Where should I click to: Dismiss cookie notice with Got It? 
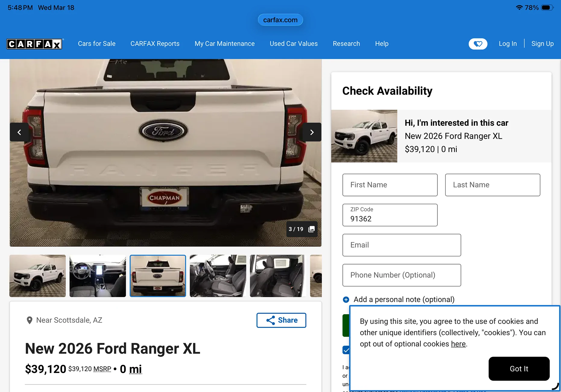[519, 369]
